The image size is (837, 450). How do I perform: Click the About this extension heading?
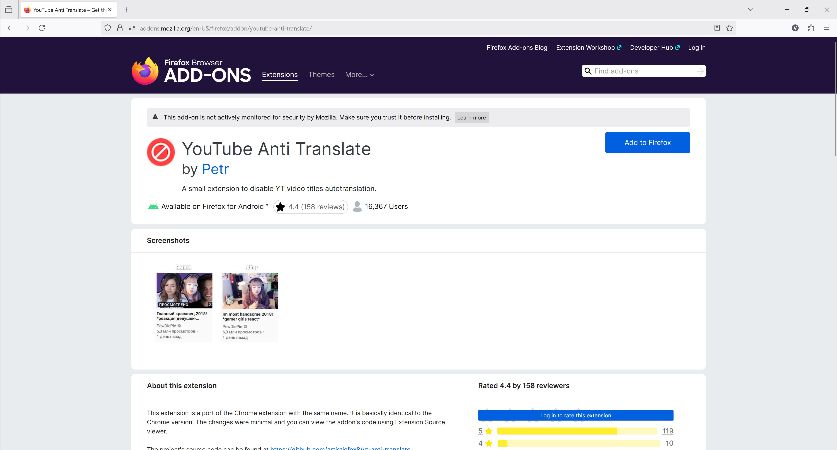[x=181, y=385]
